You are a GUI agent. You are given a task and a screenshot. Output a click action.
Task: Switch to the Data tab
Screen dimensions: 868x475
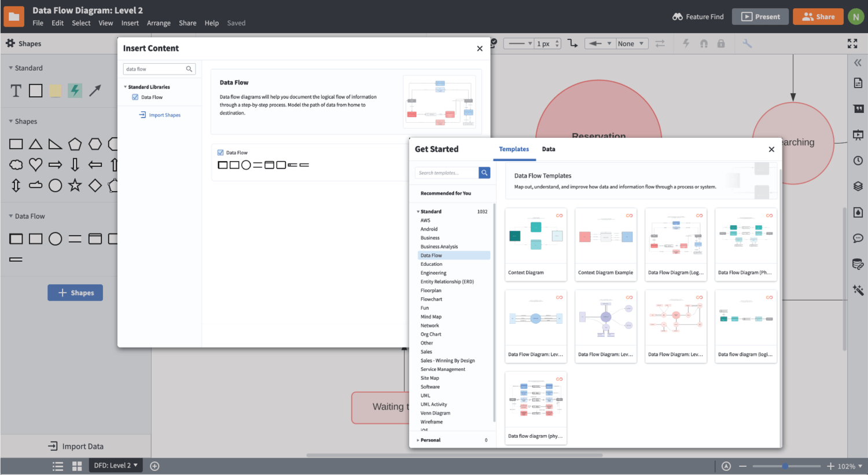pos(549,149)
